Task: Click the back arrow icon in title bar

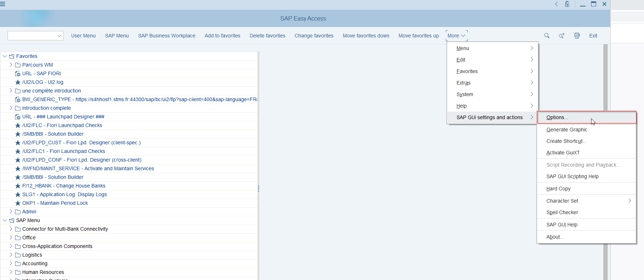Action: (556, 4)
